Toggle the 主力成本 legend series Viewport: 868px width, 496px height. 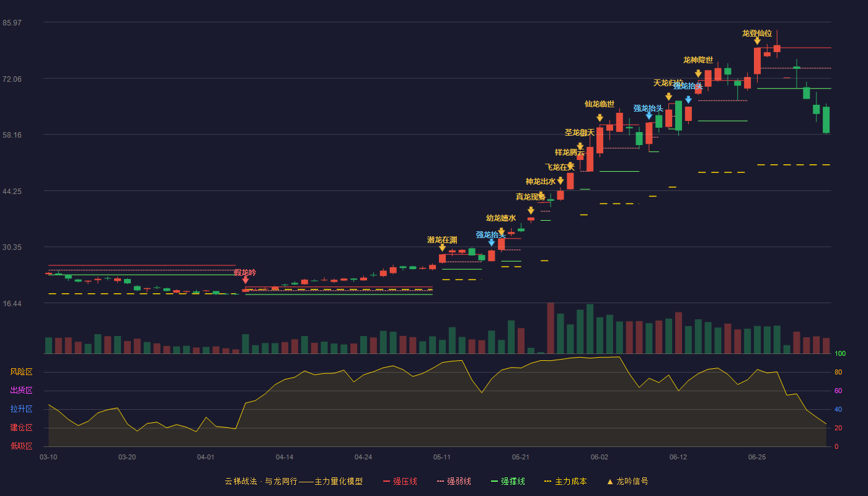click(565, 481)
